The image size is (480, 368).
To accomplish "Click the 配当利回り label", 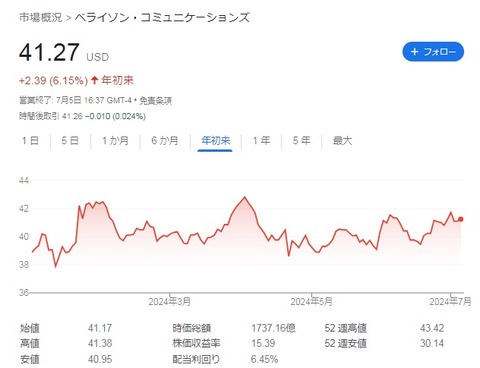I will click(196, 359).
